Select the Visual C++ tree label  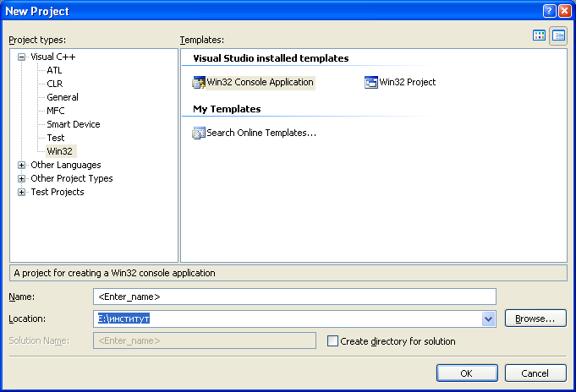53,57
